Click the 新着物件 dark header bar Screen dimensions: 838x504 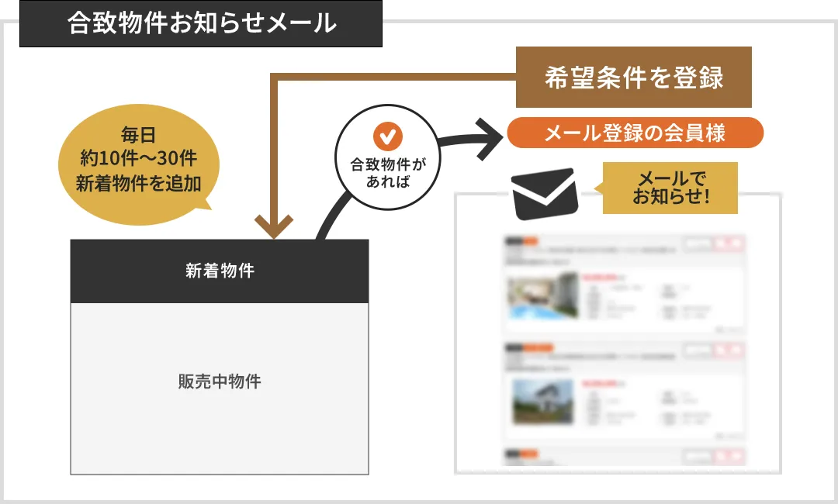(x=220, y=271)
